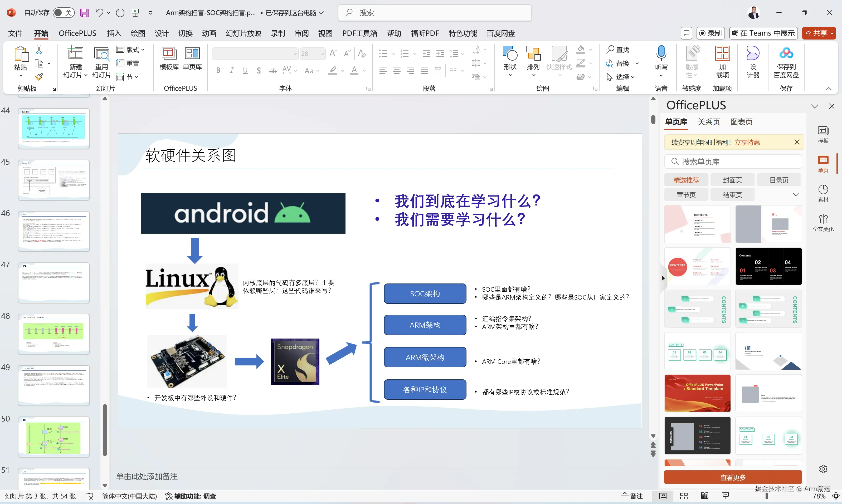Screen dimensions: 842x504
Task: Open the 版式 layout dropdown
Action: [131, 50]
